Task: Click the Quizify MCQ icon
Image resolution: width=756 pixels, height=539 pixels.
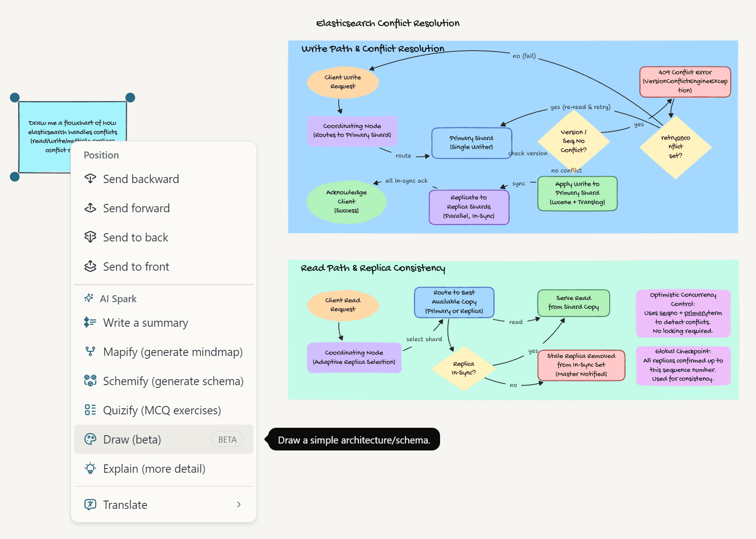Action: point(89,410)
